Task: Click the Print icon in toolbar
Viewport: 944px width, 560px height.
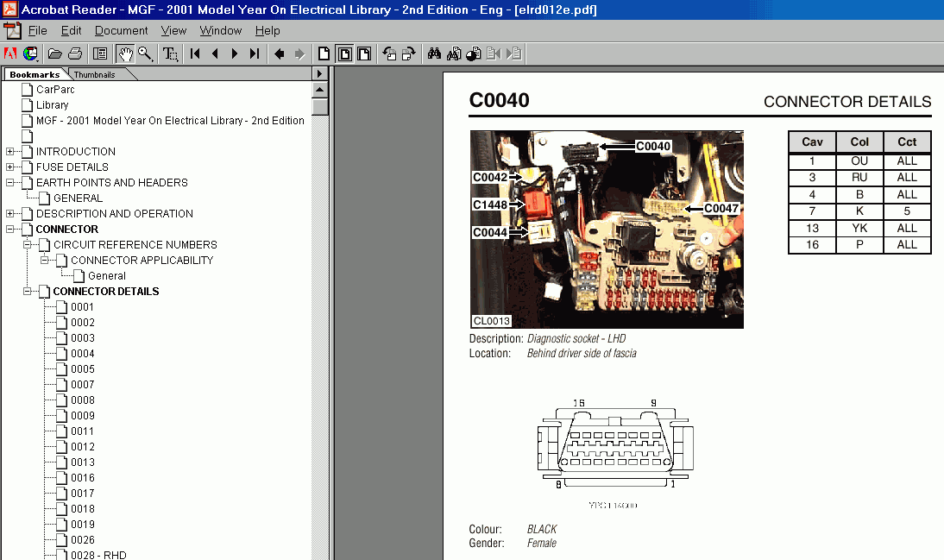Action: (75, 54)
